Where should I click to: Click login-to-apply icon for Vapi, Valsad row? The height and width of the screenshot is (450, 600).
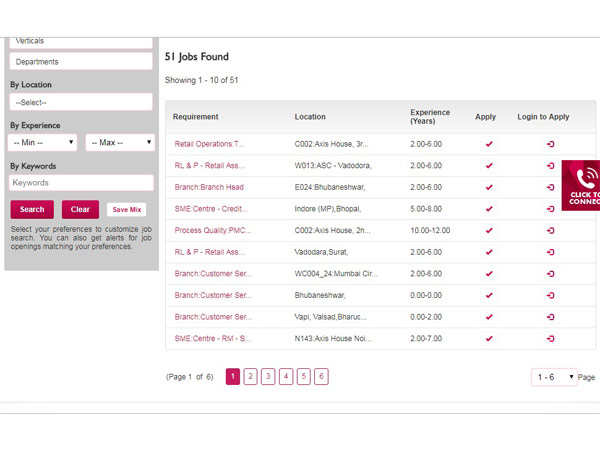pos(550,317)
